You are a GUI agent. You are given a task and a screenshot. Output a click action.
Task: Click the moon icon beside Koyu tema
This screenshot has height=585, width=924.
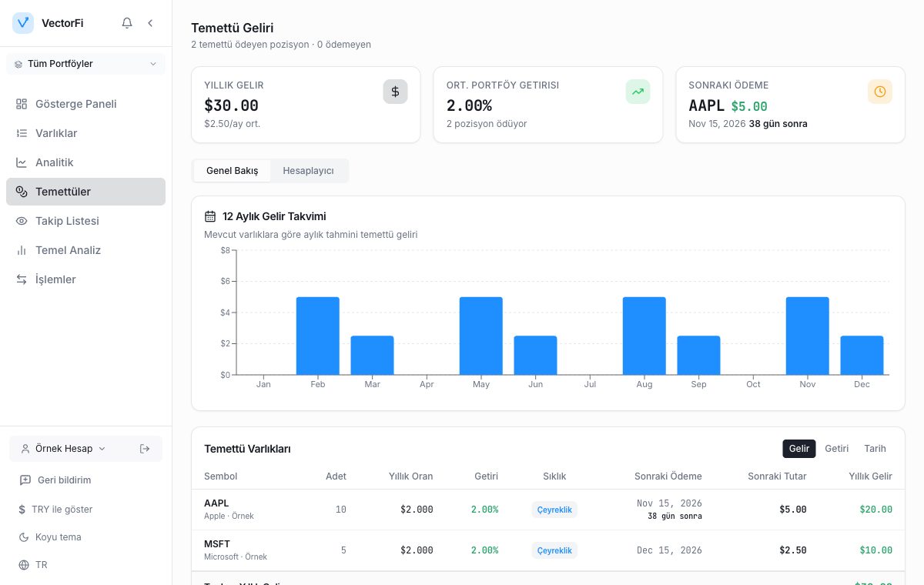pyautogui.click(x=23, y=537)
